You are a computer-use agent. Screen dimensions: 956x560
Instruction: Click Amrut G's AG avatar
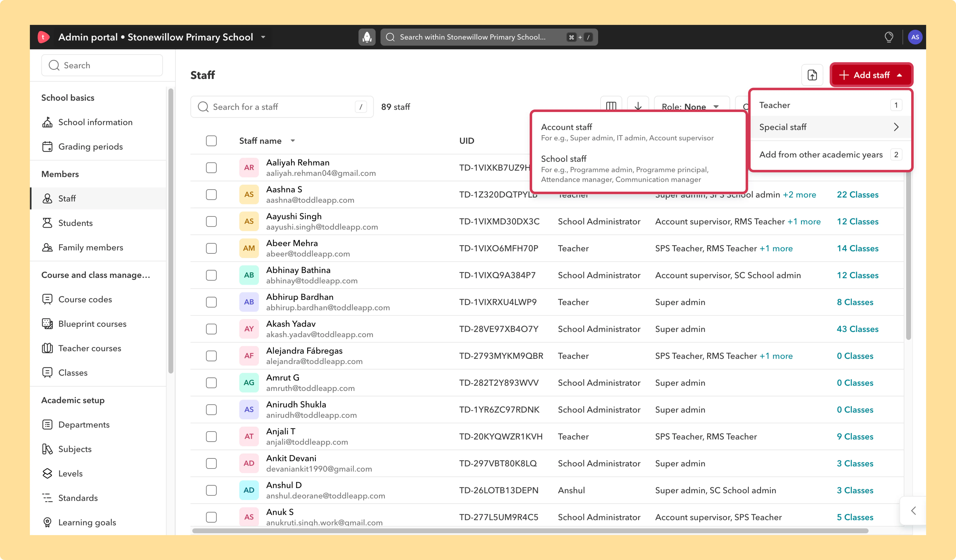(249, 383)
